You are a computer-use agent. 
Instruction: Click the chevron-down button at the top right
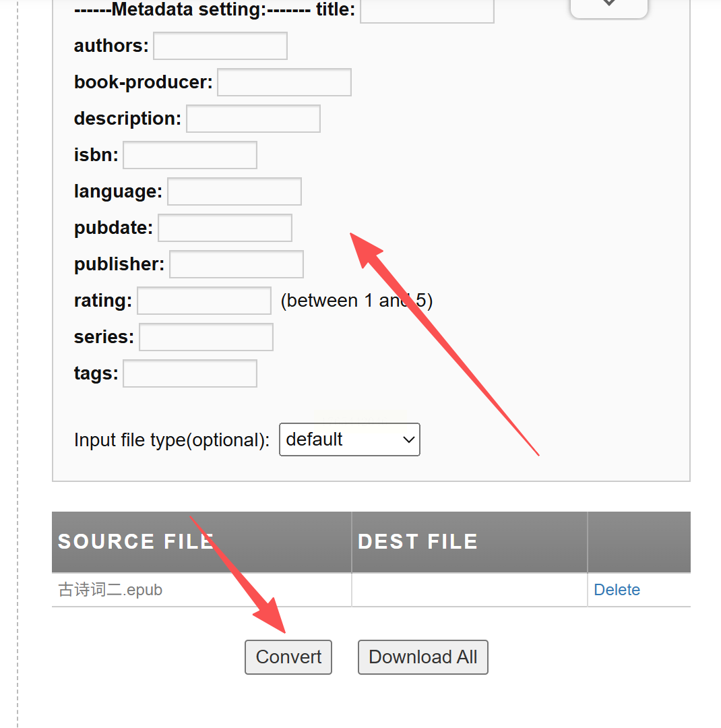pyautogui.click(x=608, y=5)
